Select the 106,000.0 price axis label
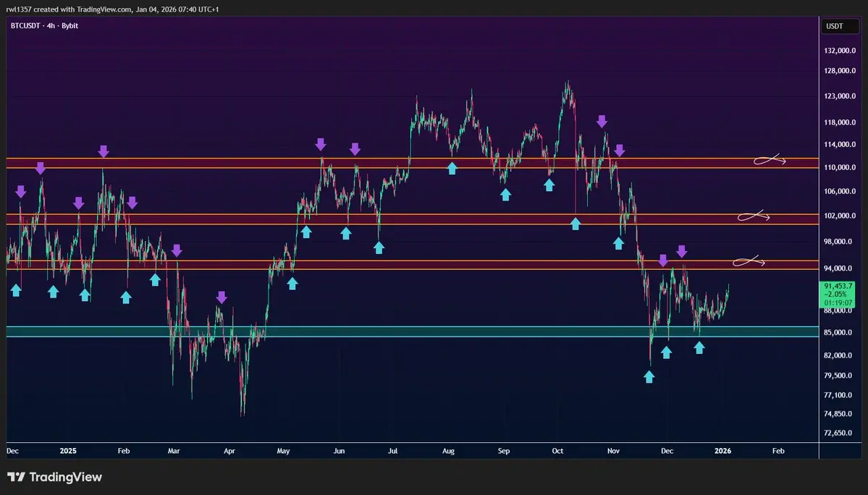The width and height of the screenshot is (868, 495). 840,191
